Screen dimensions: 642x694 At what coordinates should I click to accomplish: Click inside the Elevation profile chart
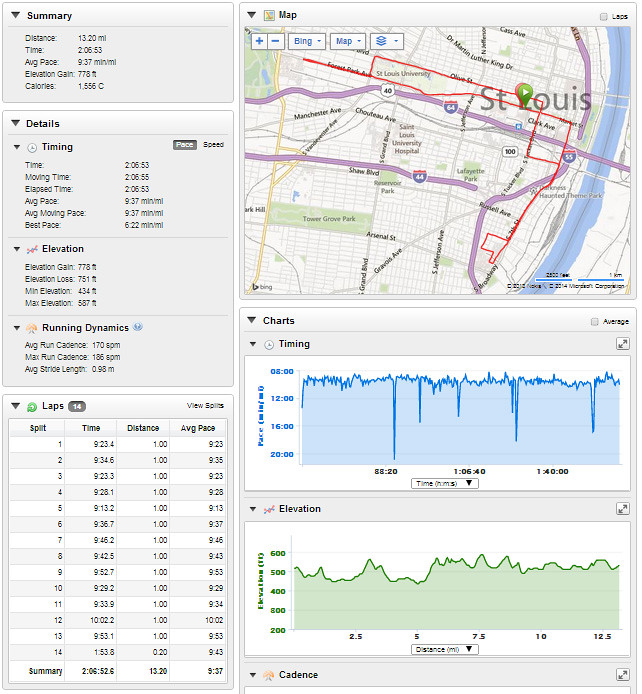(456, 584)
